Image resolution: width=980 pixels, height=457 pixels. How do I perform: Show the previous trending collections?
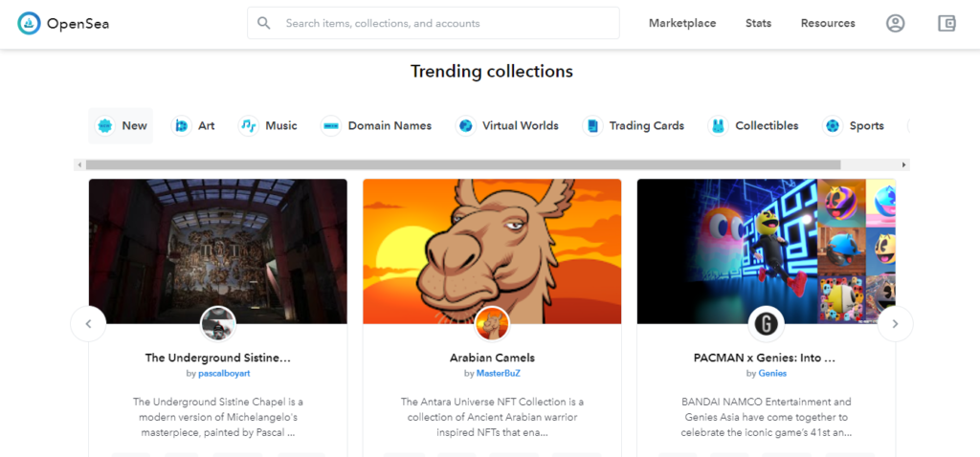(88, 324)
